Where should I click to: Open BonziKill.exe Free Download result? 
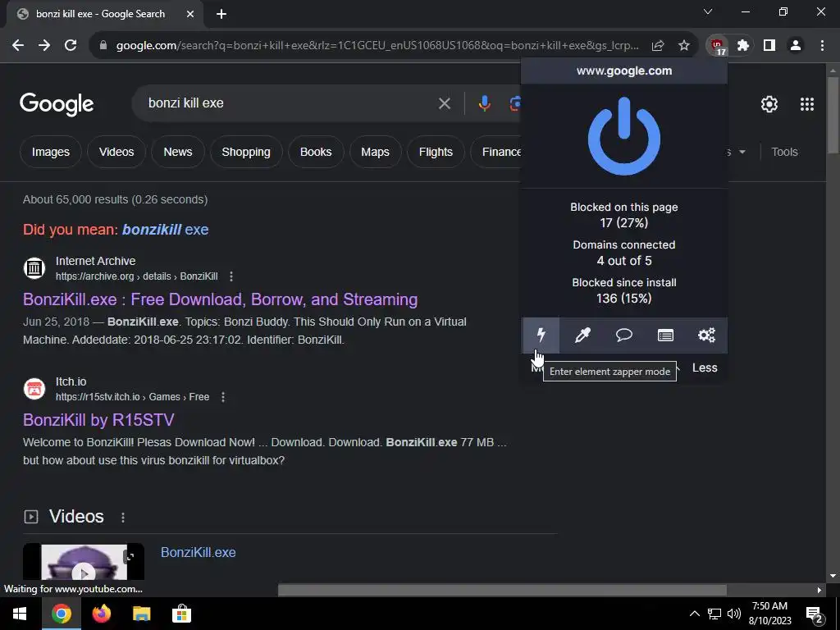point(220,299)
